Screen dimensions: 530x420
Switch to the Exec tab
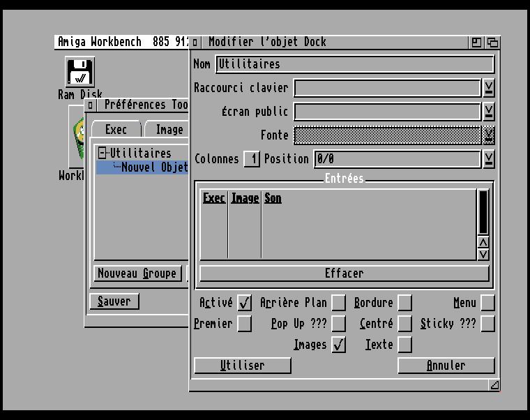click(x=116, y=130)
